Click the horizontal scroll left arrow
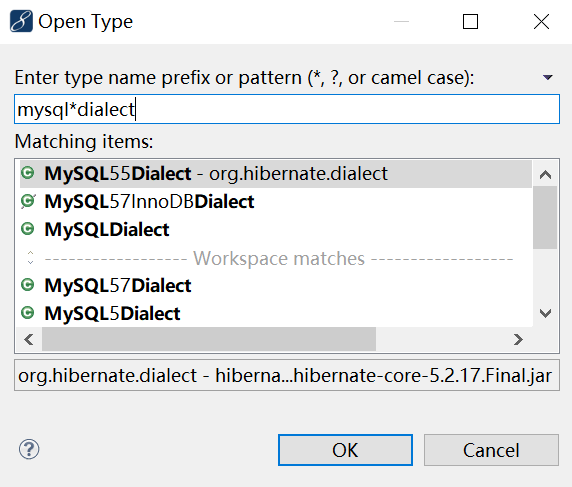 click(29, 339)
